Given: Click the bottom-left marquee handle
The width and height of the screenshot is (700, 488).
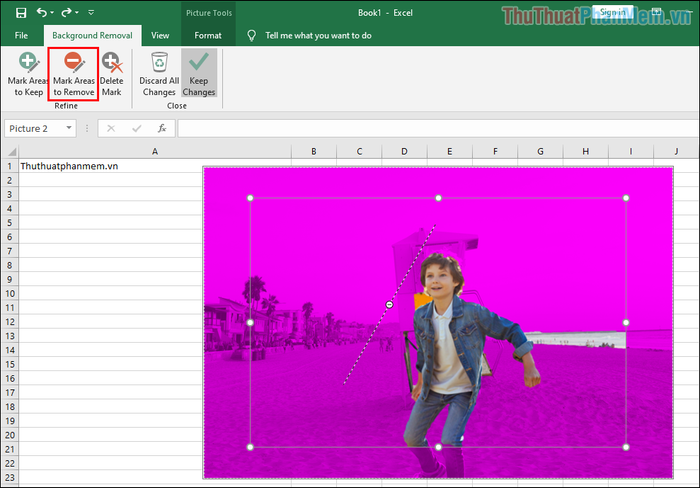Looking at the screenshot, I should (x=250, y=447).
